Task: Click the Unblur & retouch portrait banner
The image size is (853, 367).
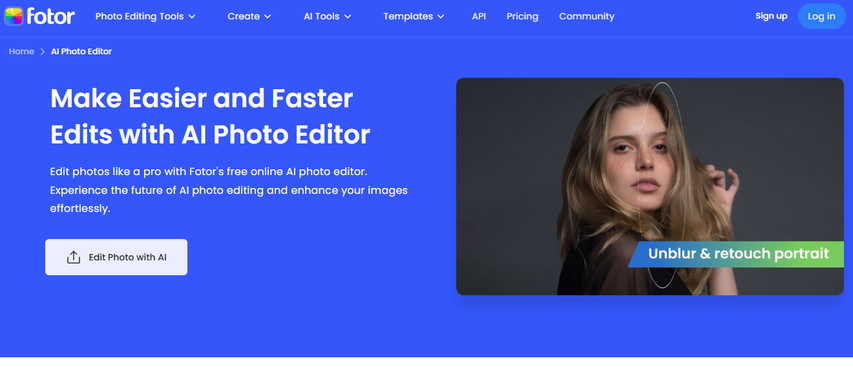Action: tap(735, 254)
